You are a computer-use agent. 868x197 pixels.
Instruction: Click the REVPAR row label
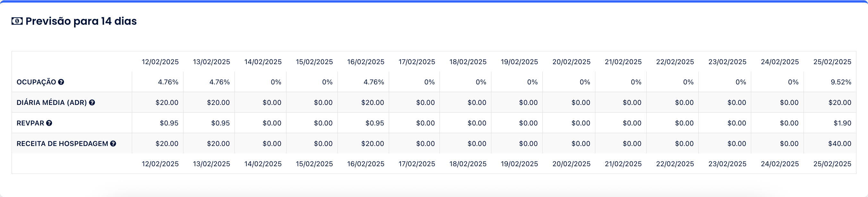[30, 123]
